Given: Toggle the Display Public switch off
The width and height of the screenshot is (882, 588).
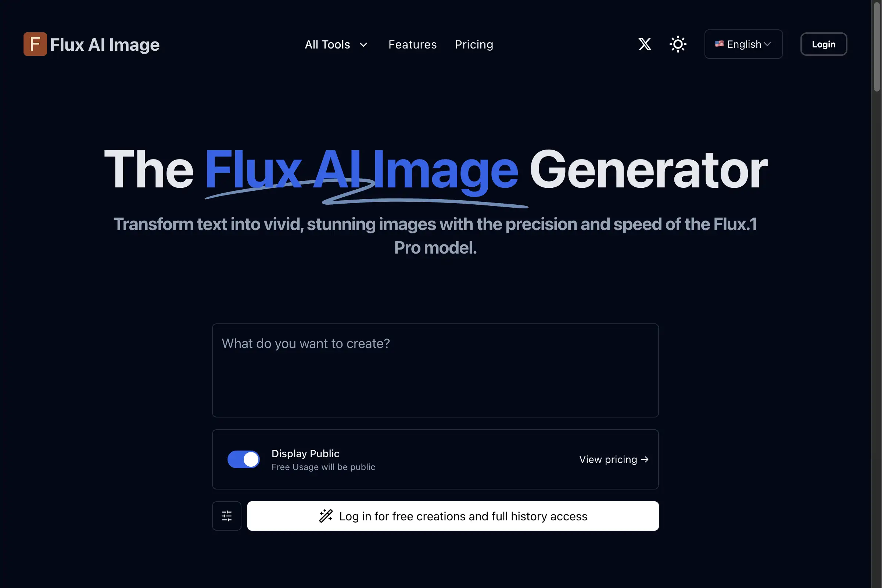Looking at the screenshot, I should pyautogui.click(x=243, y=459).
